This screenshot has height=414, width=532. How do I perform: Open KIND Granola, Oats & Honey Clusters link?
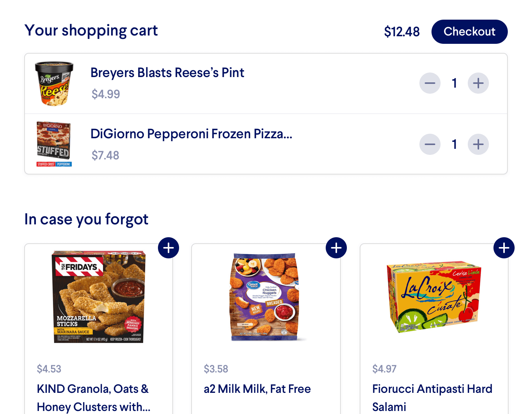coord(94,398)
